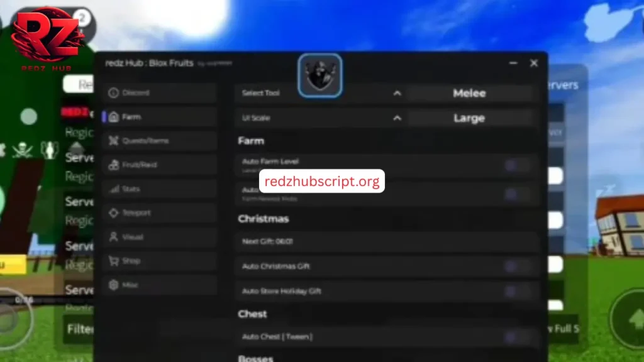Toggle Auto Chest Tween switch
This screenshot has height=362, width=644.
click(518, 337)
